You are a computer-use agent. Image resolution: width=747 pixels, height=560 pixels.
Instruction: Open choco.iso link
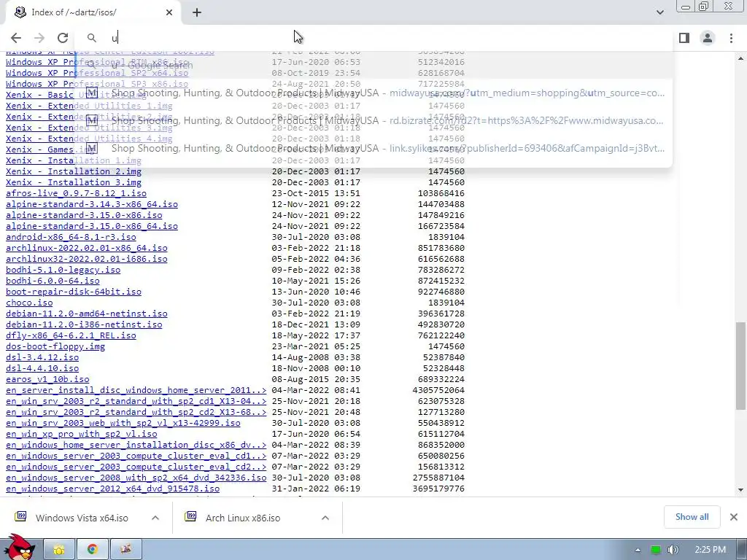[x=29, y=303]
